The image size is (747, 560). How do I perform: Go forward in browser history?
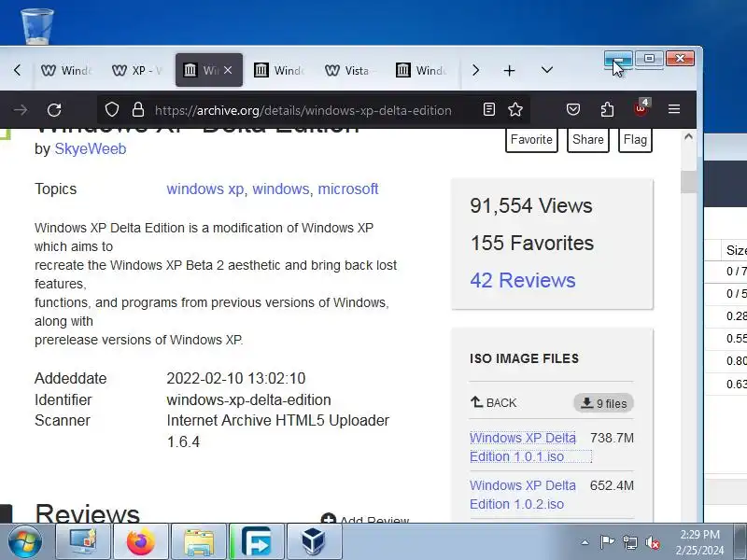[x=20, y=110]
